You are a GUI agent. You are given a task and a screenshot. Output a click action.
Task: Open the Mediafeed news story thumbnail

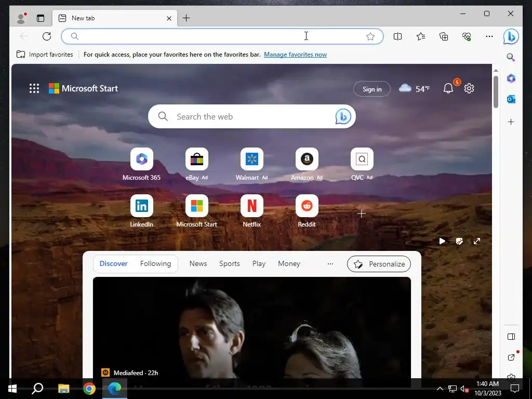252,327
